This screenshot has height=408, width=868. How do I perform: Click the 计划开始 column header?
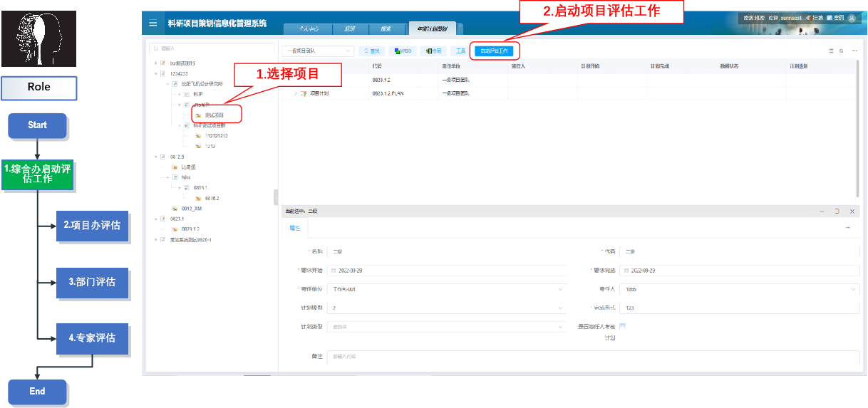[589, 66]
